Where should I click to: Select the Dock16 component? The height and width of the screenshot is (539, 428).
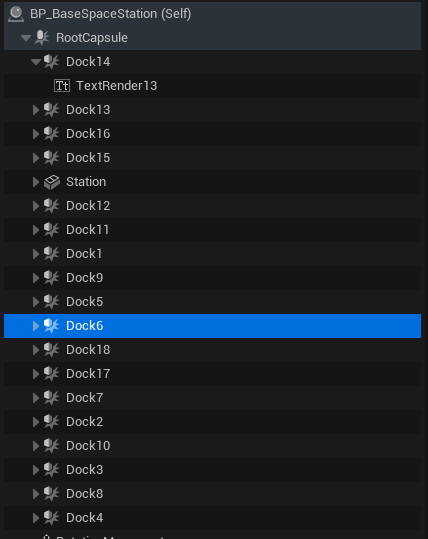point(212,134)
